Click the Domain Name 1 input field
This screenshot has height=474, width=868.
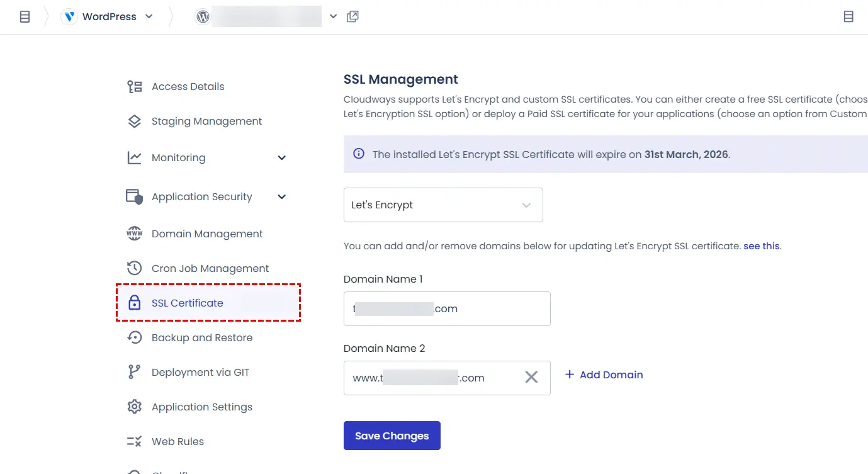(447, 308)
